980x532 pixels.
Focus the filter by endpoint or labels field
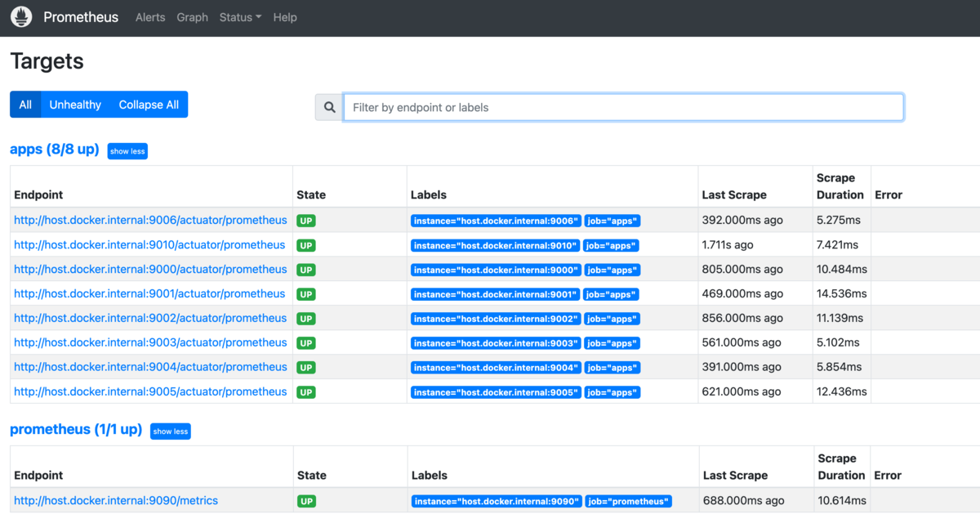click(x=623, y=107)
